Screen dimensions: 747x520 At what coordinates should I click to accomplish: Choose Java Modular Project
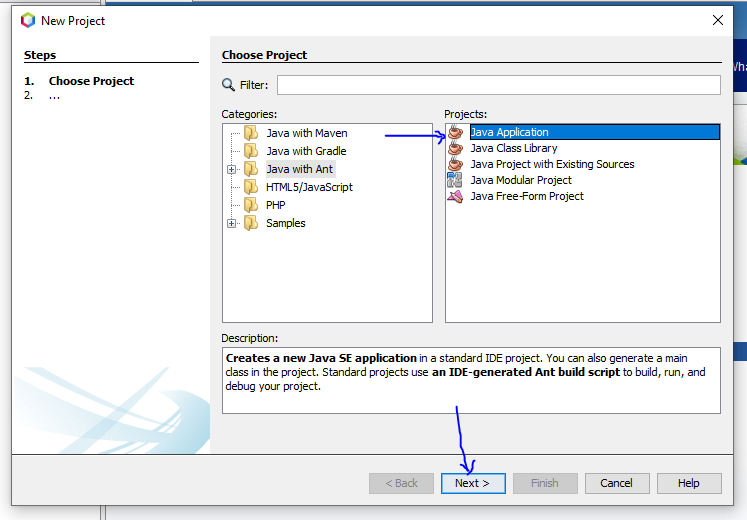(521, 180)
